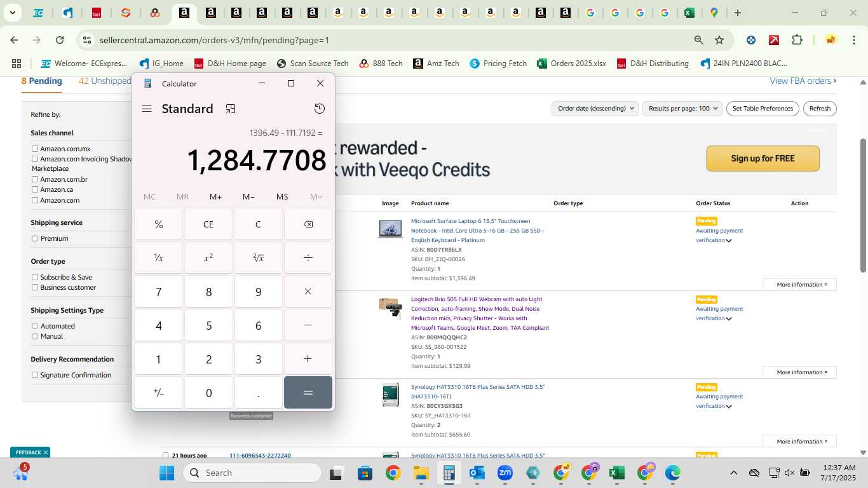Open the Orders 2025.xlsx bookmark
Screen dimensions: 868x488
pyautogui.click(x=571, y=64)
